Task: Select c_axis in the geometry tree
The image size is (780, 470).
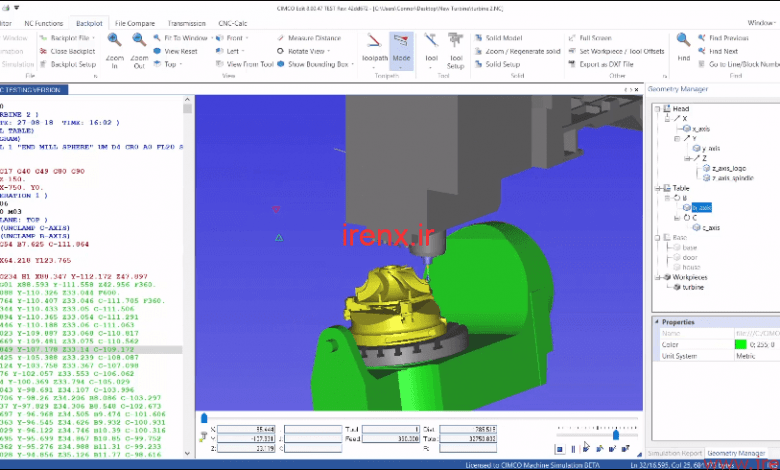Action: (x=711, y=227)
